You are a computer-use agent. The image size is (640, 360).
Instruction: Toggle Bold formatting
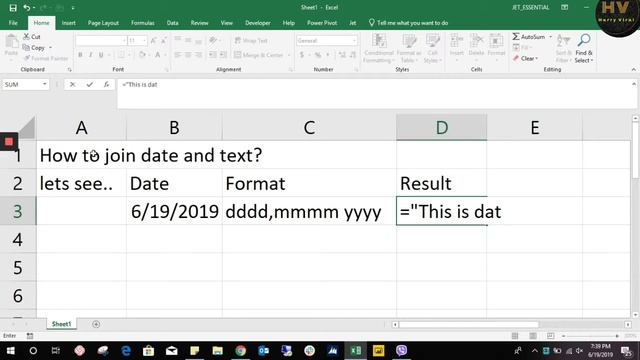click(x=80, y=55)
